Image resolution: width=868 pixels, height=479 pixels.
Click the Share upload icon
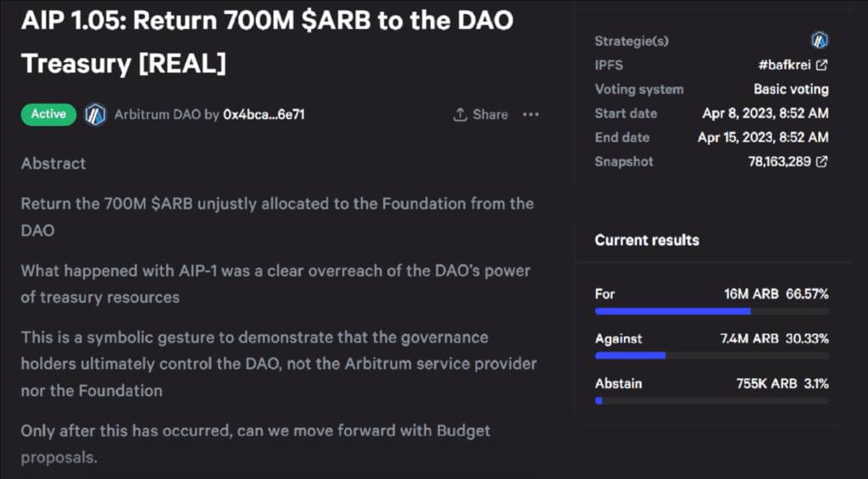460,114
